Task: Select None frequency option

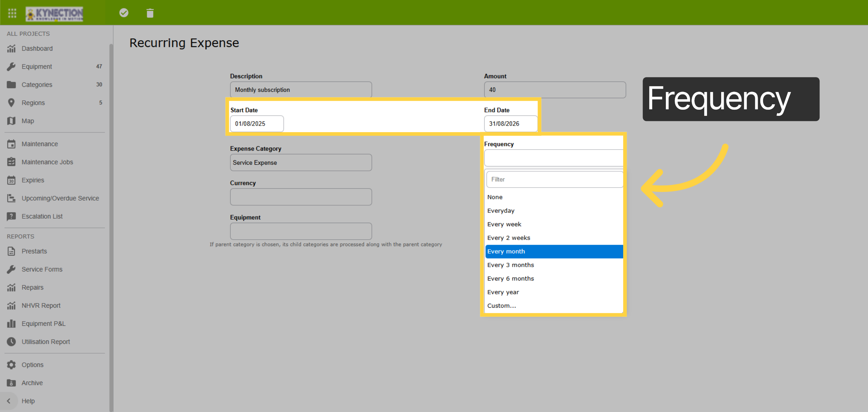Action: (x=554, y=197)
